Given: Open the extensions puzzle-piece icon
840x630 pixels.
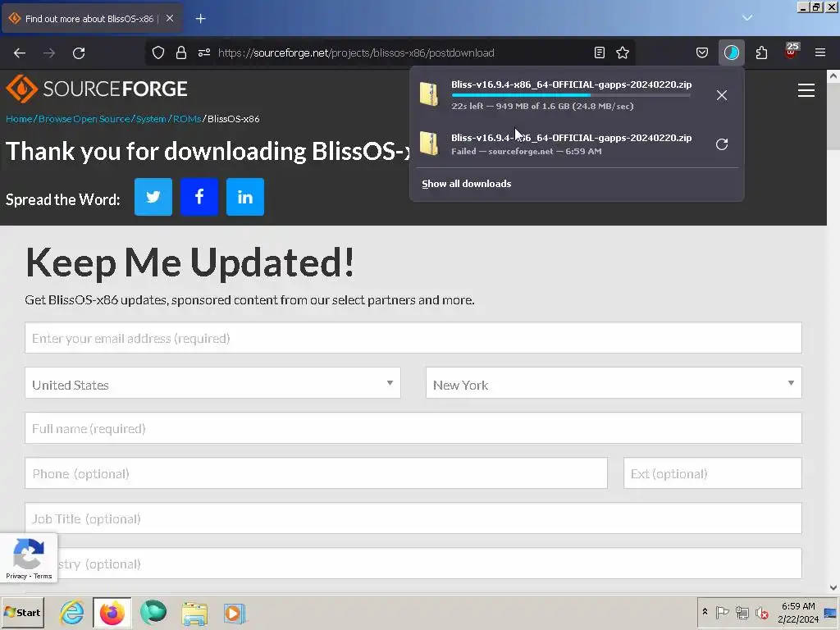Looking at the screenshot, I should click(761, 52).
